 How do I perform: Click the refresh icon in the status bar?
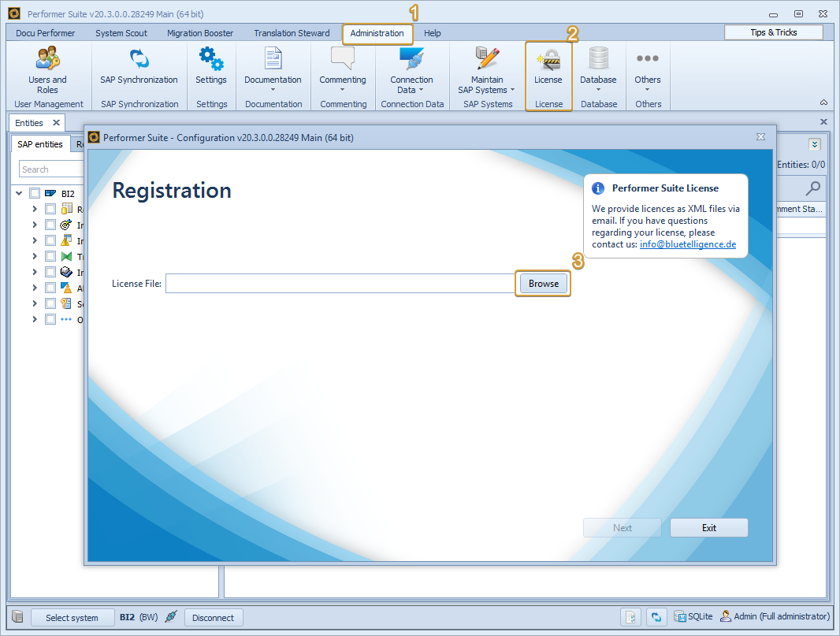(656, 617)
